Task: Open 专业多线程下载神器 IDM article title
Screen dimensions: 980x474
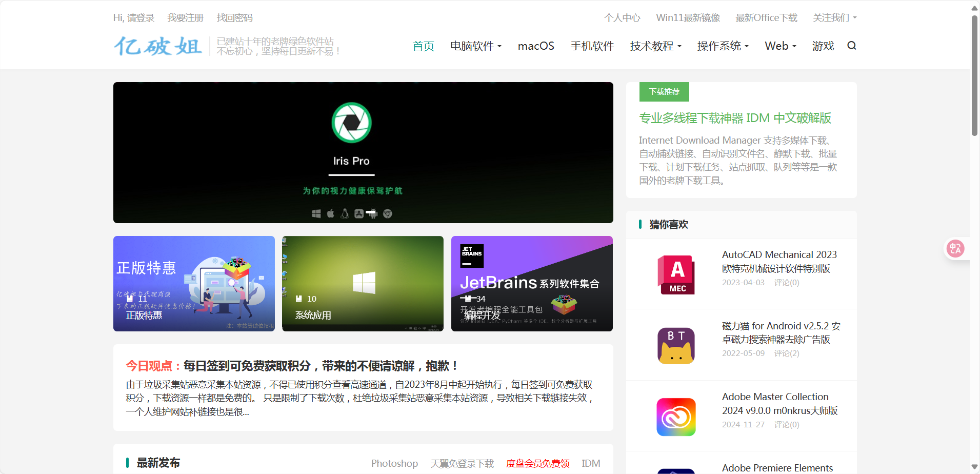Action: (x=735, y=118)
